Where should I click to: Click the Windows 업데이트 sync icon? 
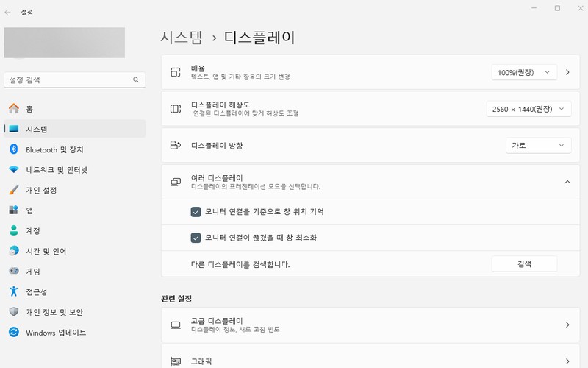point(14,332)
